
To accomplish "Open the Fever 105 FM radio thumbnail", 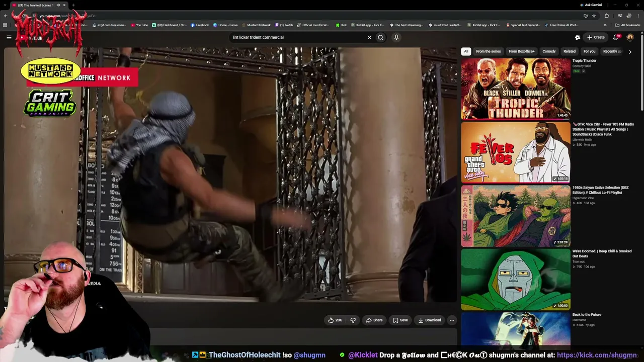I will point(516,152).
